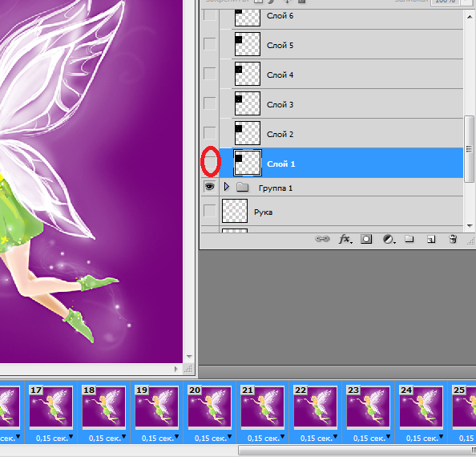Open frame 24 delay dropdown

pos(441,437)
